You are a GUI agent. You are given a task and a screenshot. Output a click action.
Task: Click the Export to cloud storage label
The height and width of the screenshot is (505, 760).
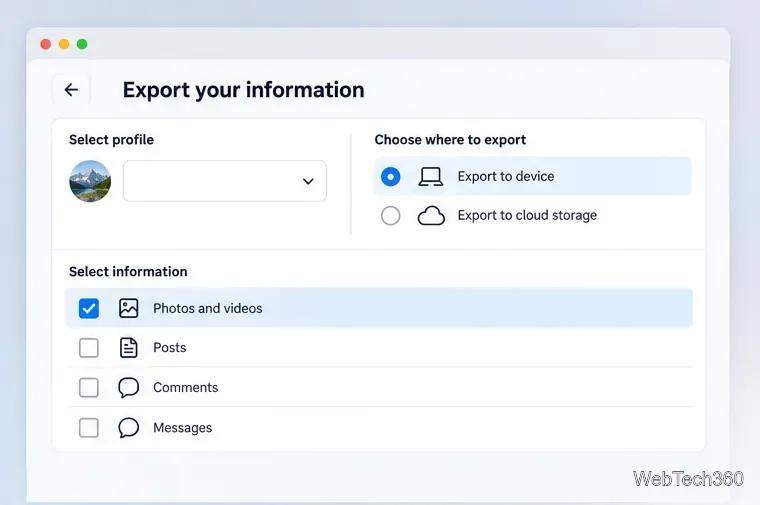coord(527,215)
